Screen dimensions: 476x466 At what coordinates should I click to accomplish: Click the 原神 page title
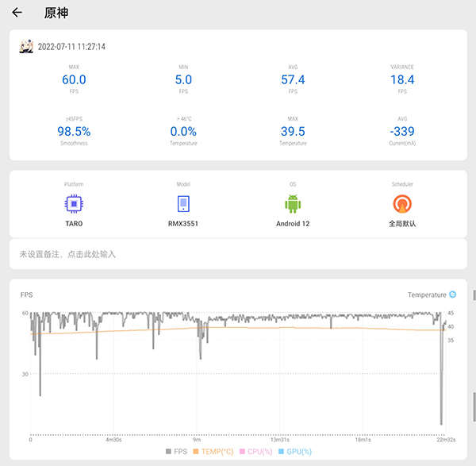point(57,13)
